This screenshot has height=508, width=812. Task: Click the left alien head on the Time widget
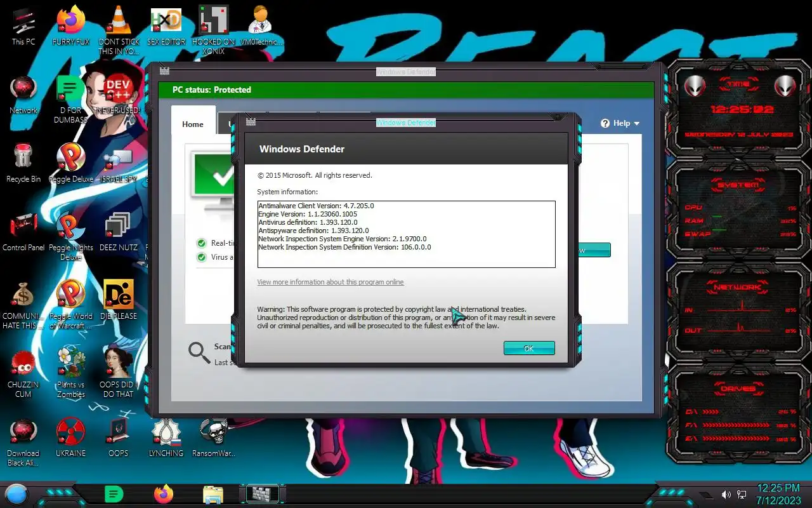click(x=697, y=85)
